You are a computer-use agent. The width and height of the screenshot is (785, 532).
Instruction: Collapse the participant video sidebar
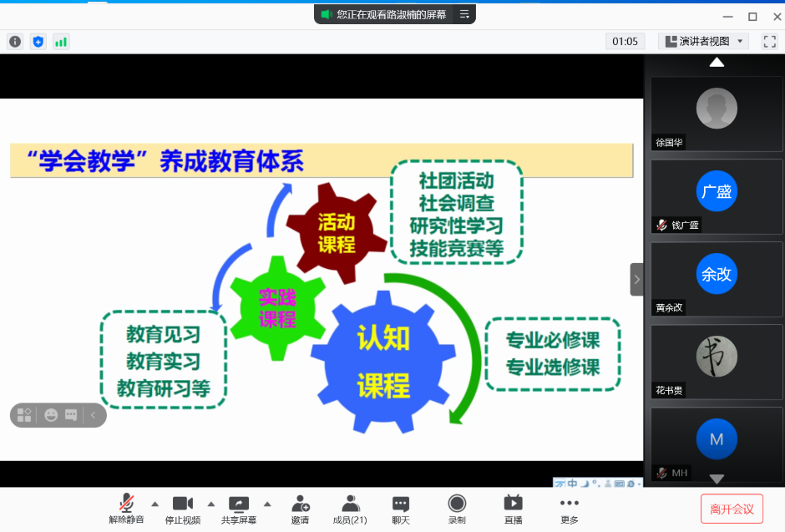[x=636, y=279]
